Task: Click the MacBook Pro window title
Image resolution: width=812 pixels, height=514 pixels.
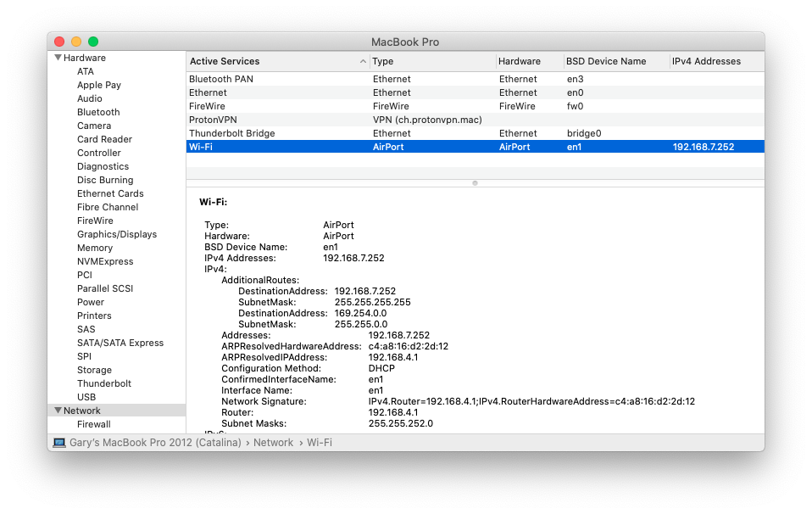Action: coord(405,42)
